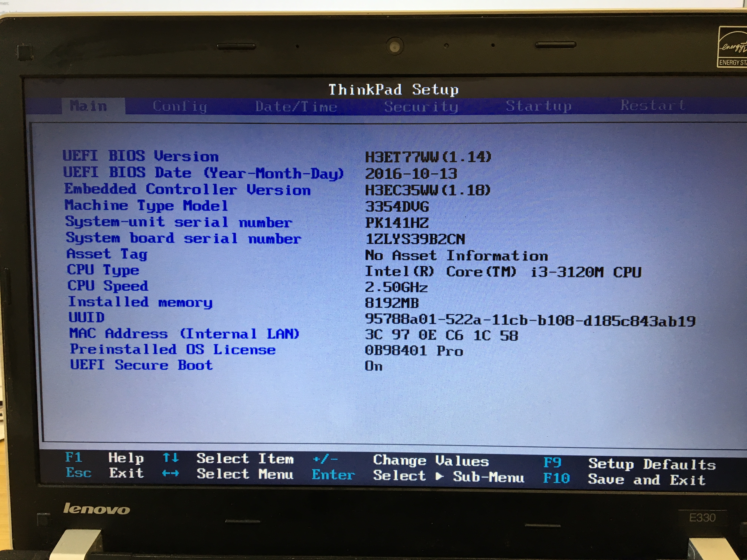747x560 pixels.
Task: Select the 0B98401 Pro license value
Action: point(414,351)
